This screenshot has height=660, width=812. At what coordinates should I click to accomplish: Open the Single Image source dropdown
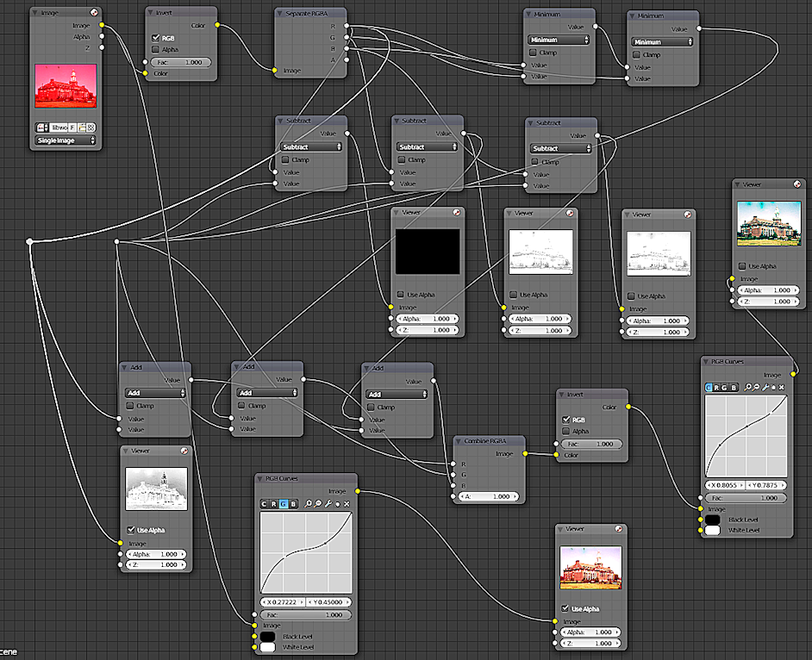pyautogui.click(x=66, y=140)
